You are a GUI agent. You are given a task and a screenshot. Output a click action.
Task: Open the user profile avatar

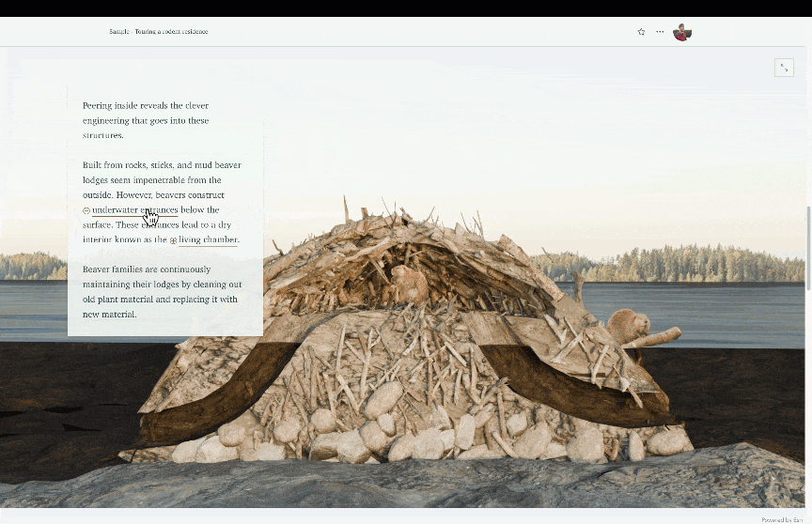(x=682, y=32)
